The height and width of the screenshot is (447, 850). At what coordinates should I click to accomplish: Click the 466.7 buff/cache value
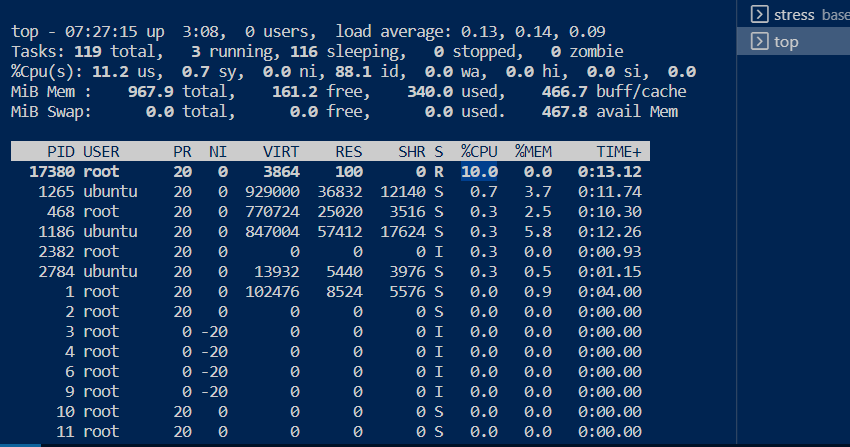564,92
